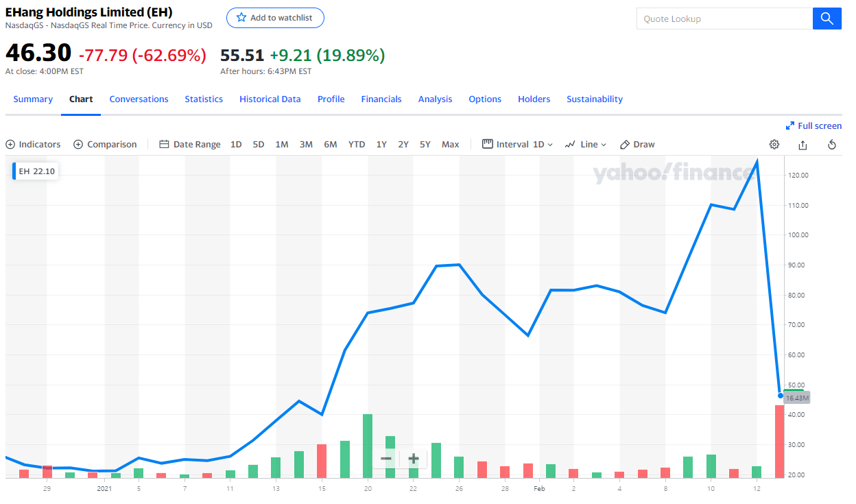Set range to 6M
The width and height of the screenshot is (856, 504).
click(331, 144)
